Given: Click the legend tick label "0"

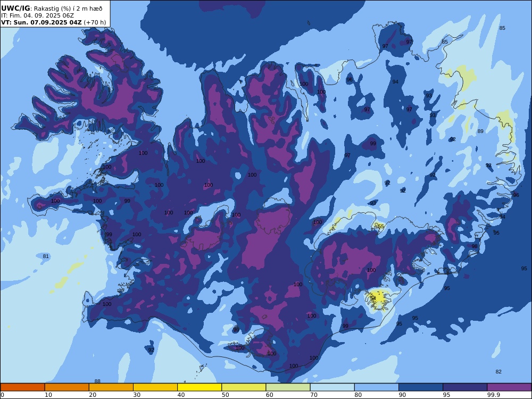Looking at the screenshot, I should click(x=2, y=395).
